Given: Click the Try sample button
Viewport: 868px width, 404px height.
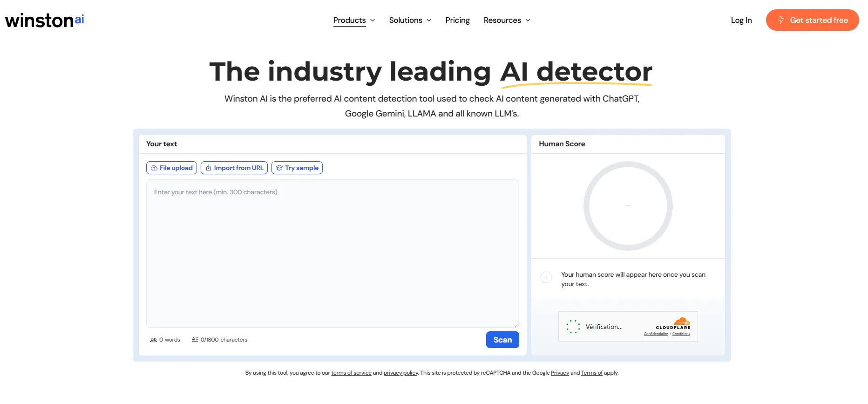Looking at the screenshot, I should pyautogui.click(x=297, y=168).
